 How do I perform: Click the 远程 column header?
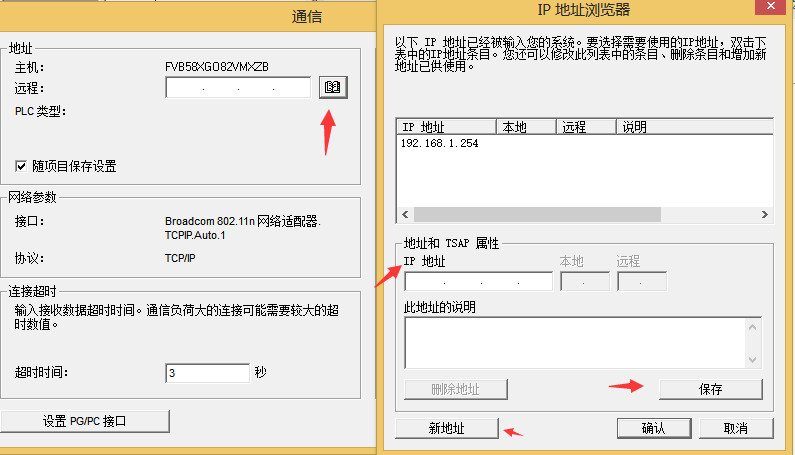pyautogui.click(x=586, y=127)
